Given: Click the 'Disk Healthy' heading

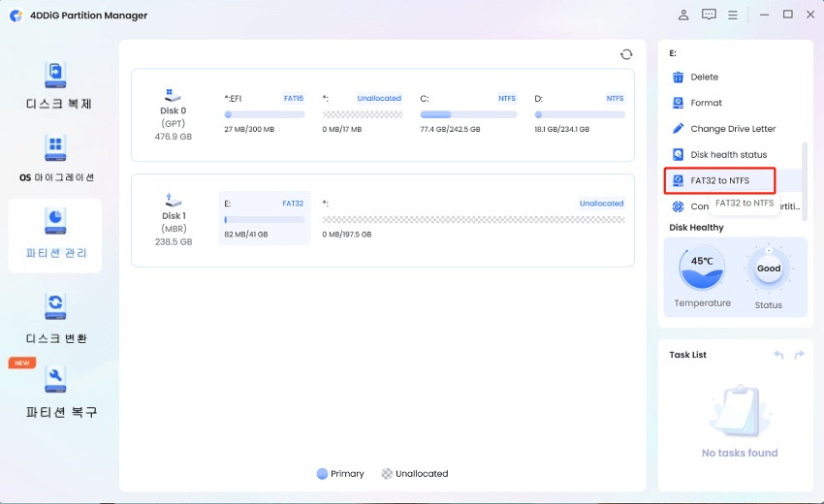Looking at the screenshot, I should point(696,228).
